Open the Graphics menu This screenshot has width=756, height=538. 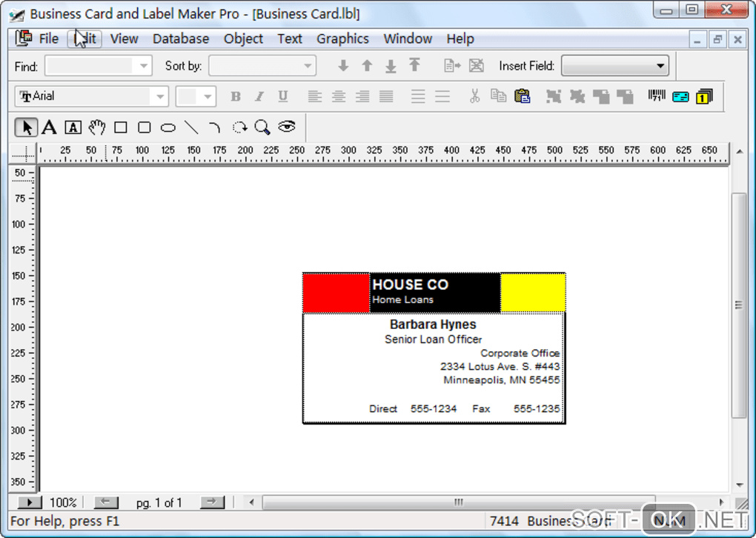[343, 39]
